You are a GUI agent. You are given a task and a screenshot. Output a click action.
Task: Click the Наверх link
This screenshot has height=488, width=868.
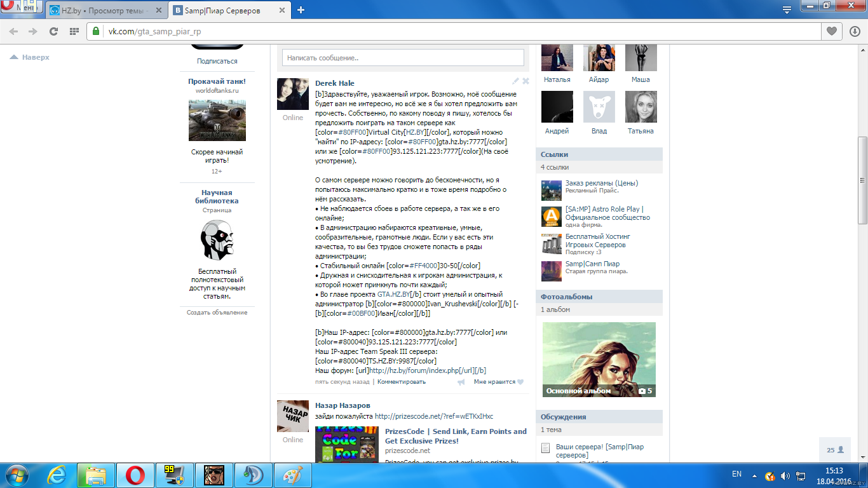29,57
